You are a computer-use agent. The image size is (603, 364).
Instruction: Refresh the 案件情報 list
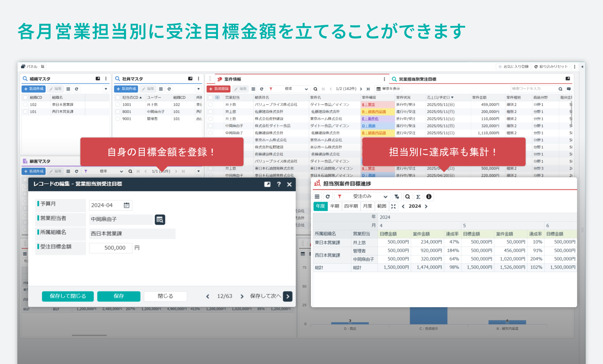point(262,89)
